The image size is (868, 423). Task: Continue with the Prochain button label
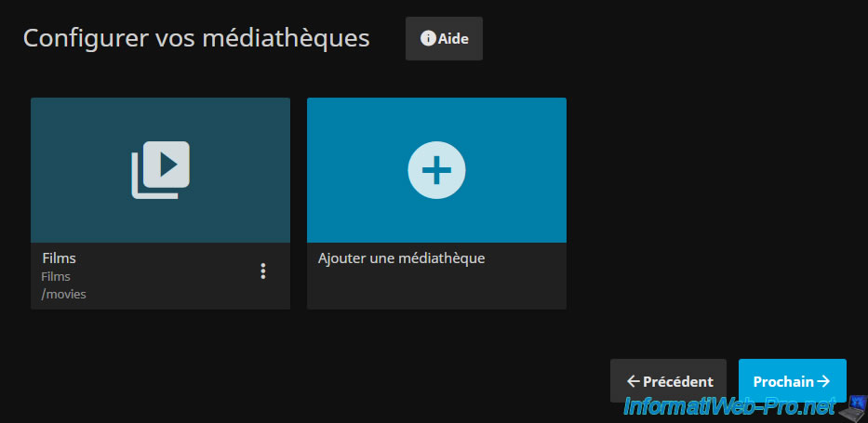782,381
